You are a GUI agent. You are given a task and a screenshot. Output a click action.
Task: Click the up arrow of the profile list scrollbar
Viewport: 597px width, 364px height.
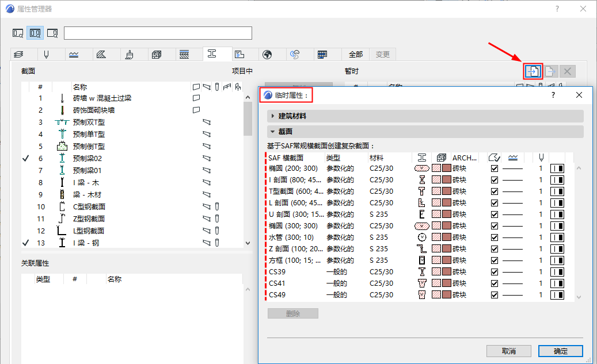248,97
